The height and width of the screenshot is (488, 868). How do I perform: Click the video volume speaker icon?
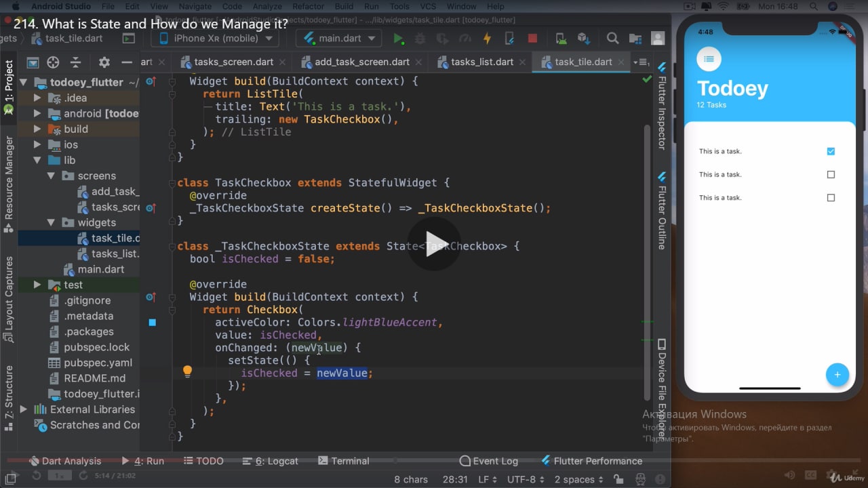[789, 476]
